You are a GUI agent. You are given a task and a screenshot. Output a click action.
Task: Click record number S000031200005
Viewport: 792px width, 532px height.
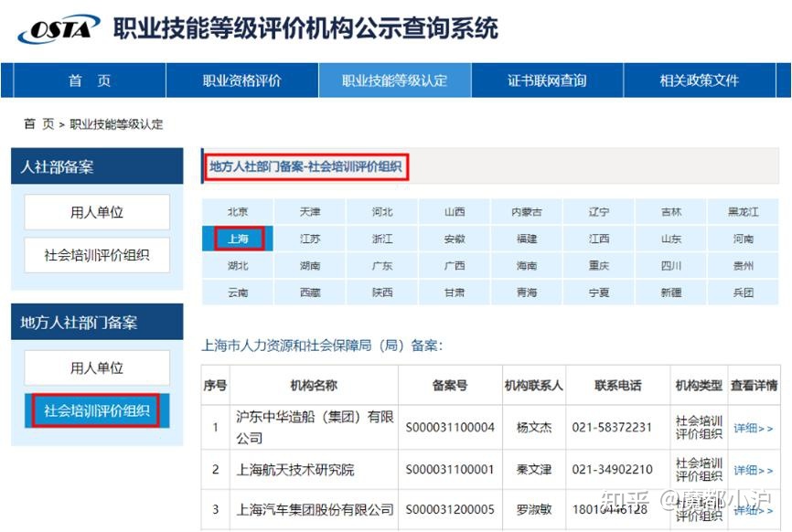click(450, 510)
